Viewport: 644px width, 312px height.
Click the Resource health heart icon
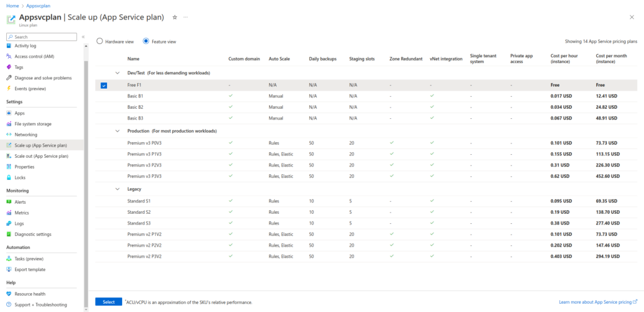[9, 294]
